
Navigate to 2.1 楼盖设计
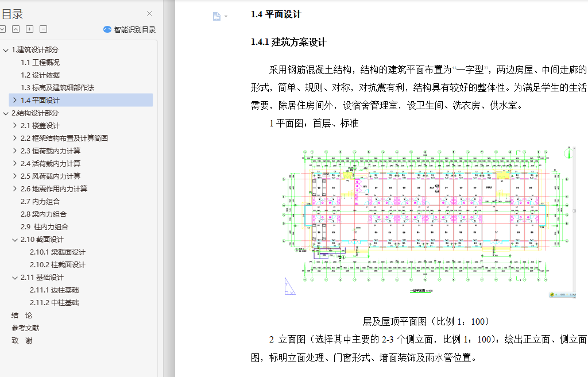point(40,126)
